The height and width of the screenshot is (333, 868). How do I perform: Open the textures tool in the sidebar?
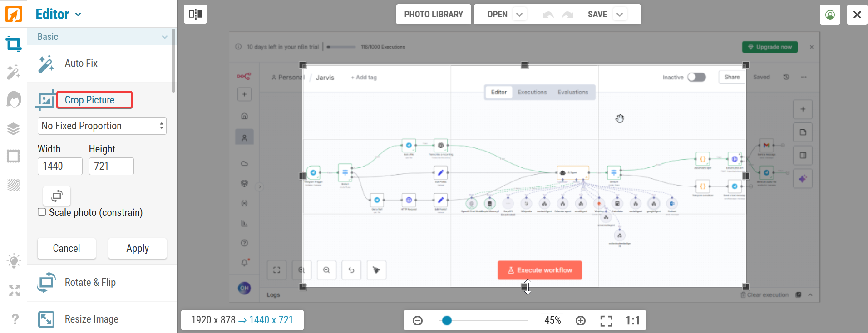click(x=14, y=185)
